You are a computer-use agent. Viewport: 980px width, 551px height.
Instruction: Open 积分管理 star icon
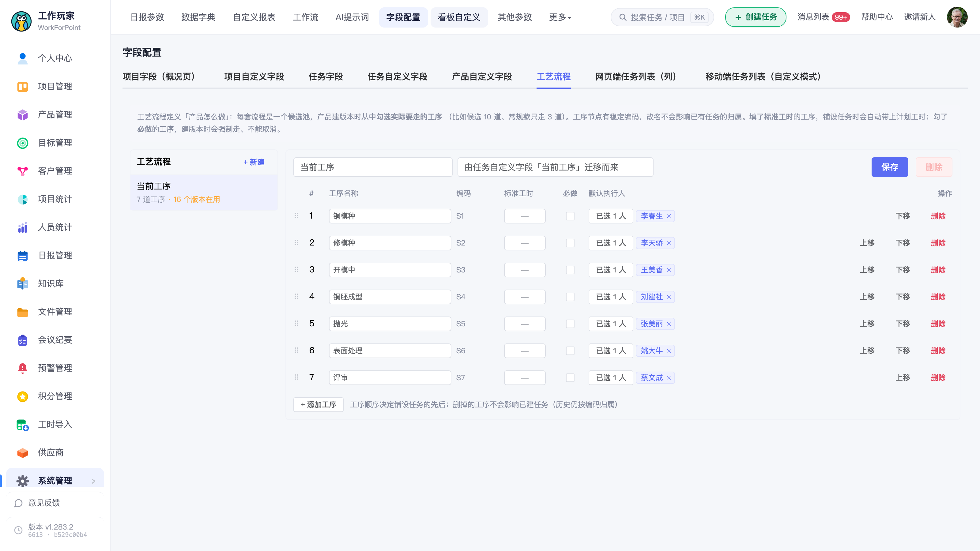22,396
